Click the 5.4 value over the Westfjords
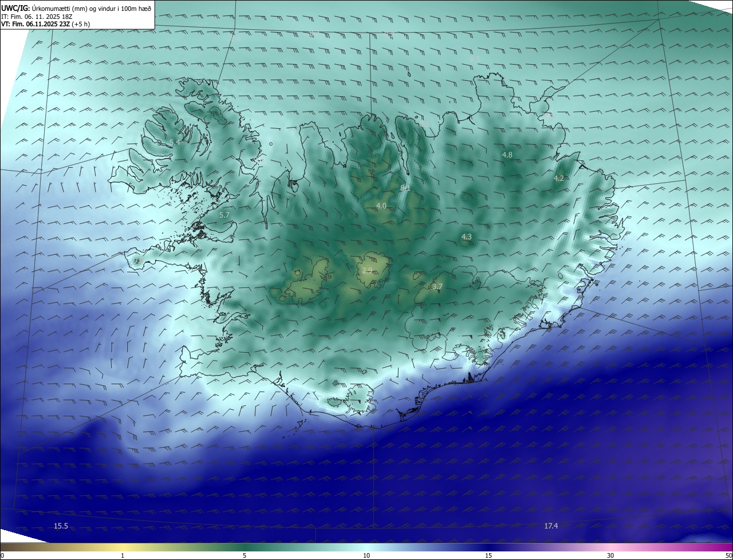This screenshot has height=560, width=733. point(175,142)
